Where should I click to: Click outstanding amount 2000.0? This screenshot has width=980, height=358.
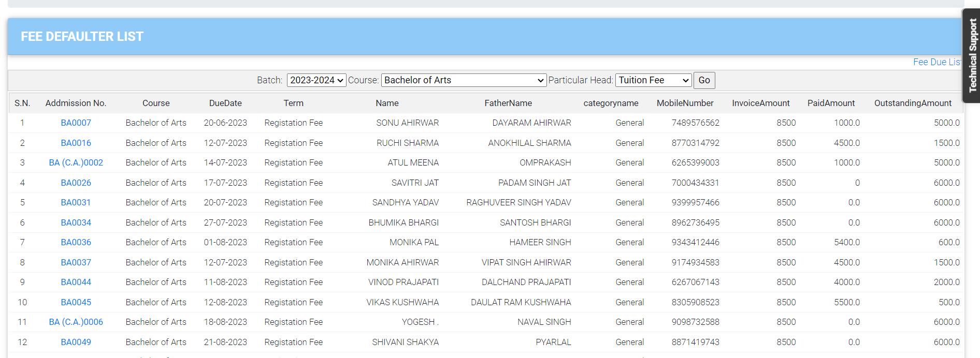(946, 282)
